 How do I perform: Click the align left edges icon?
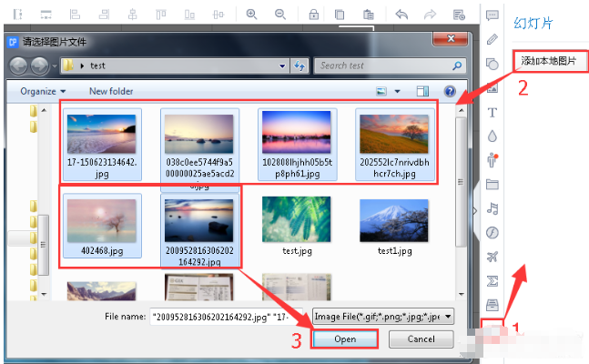click(75, 15)
